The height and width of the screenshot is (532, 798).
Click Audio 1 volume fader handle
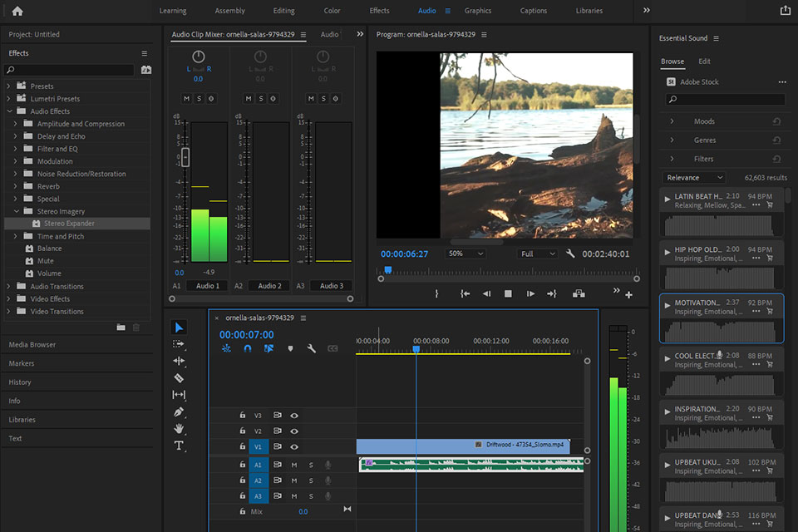[185, 157]
